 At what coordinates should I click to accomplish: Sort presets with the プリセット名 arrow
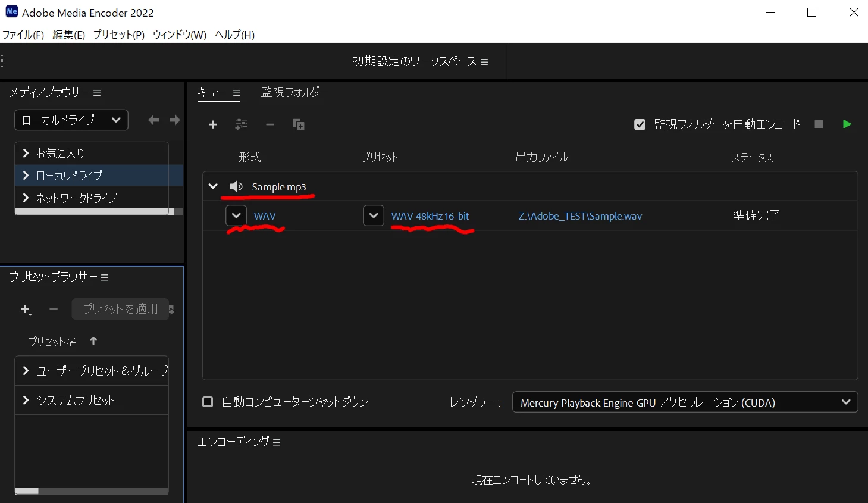click(x=93, y=341)
